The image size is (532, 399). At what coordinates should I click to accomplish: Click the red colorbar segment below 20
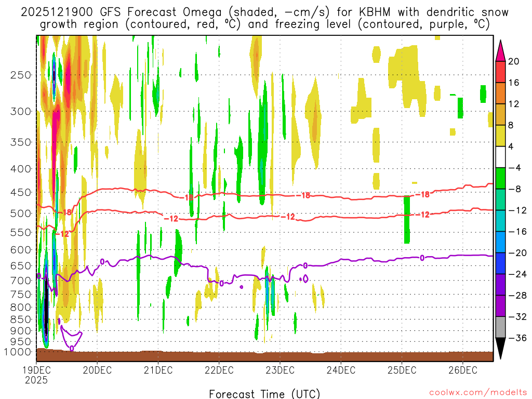[x=500, y=72]
